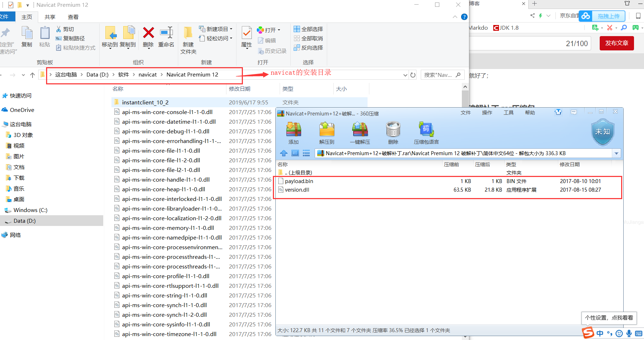Viewport: 644px width, 340px height.
Task: Click the Properties (属性) icon
Action: (x=246, y=33)
